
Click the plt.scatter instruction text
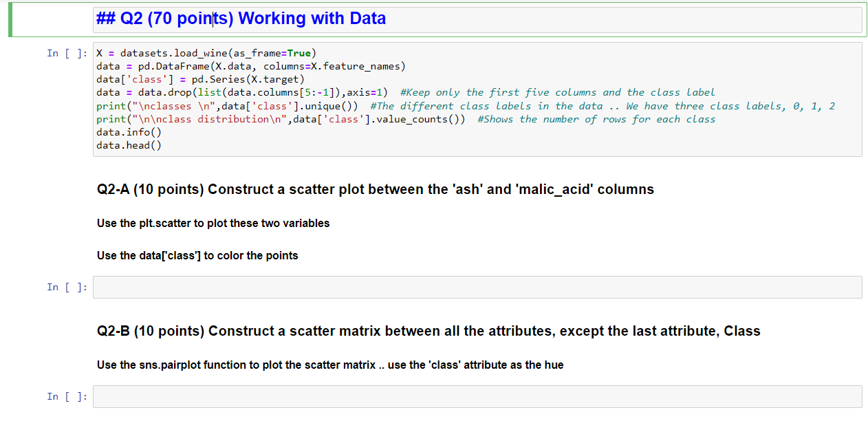213,223
